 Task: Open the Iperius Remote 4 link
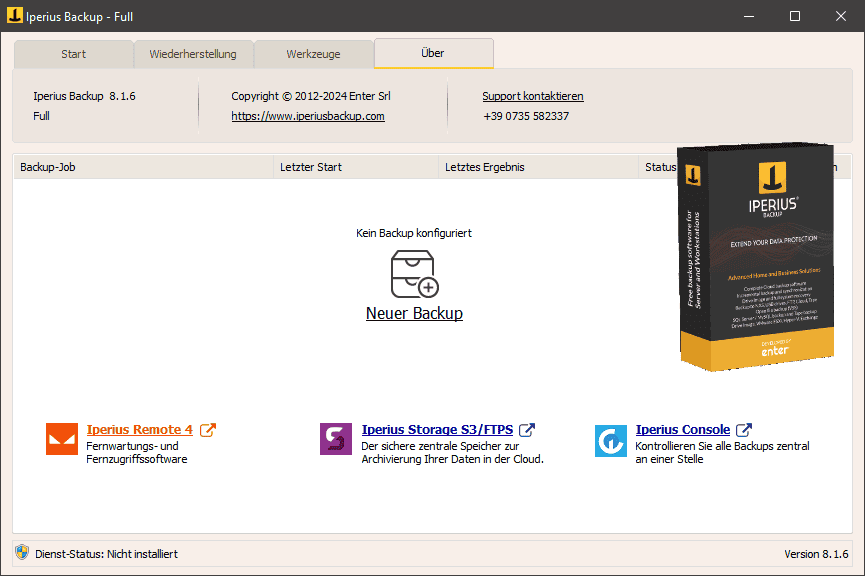(x=140, y=429)
